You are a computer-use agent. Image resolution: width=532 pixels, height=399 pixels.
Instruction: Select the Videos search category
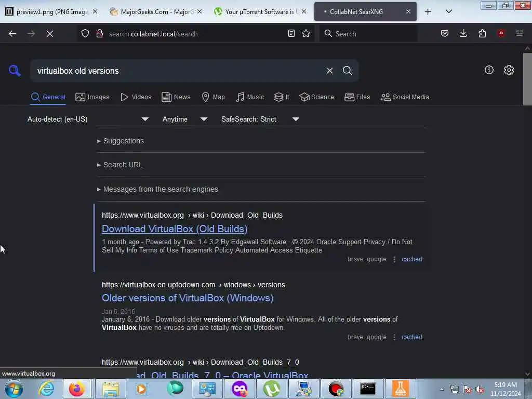[136, 97]
